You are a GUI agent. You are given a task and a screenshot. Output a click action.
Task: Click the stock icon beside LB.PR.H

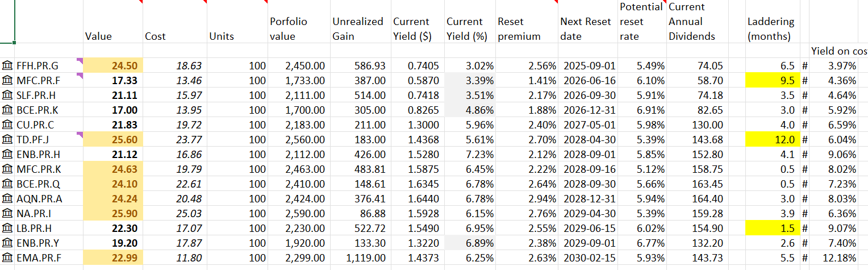click(7, 229)
